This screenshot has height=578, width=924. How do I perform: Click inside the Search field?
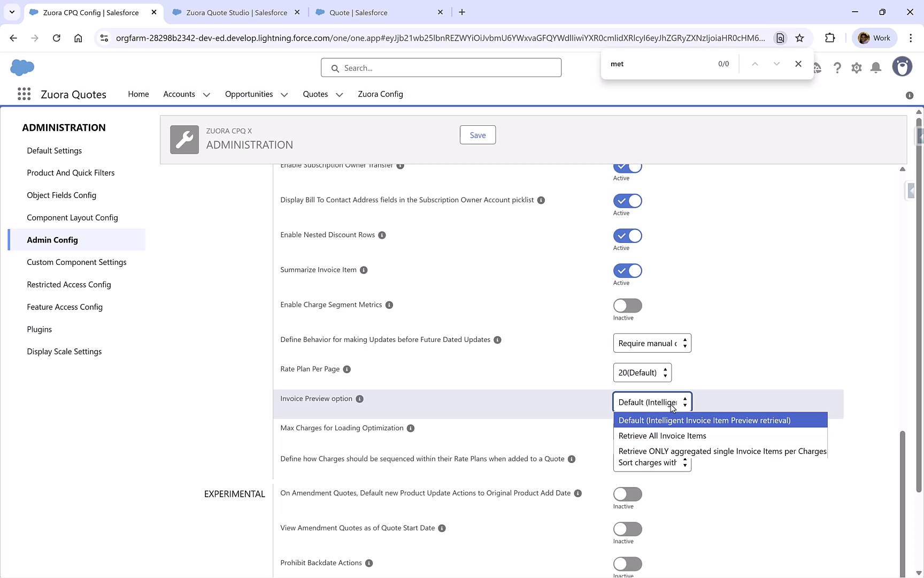point(441,67)
